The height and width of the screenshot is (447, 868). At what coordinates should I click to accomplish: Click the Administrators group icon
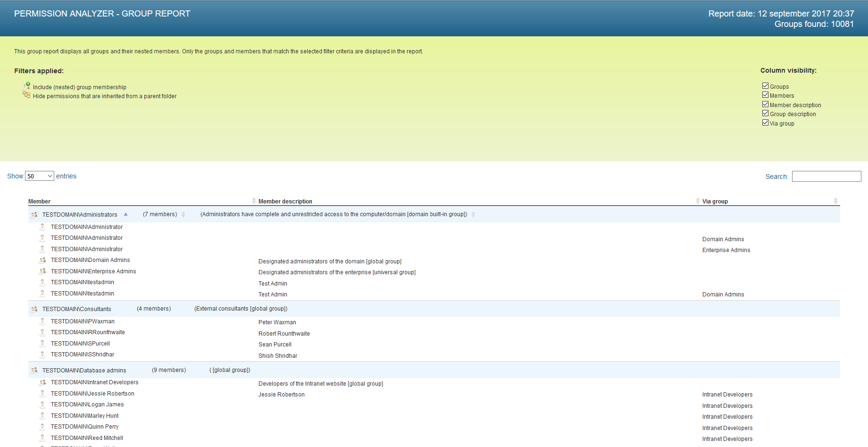(x=34, y=215)
